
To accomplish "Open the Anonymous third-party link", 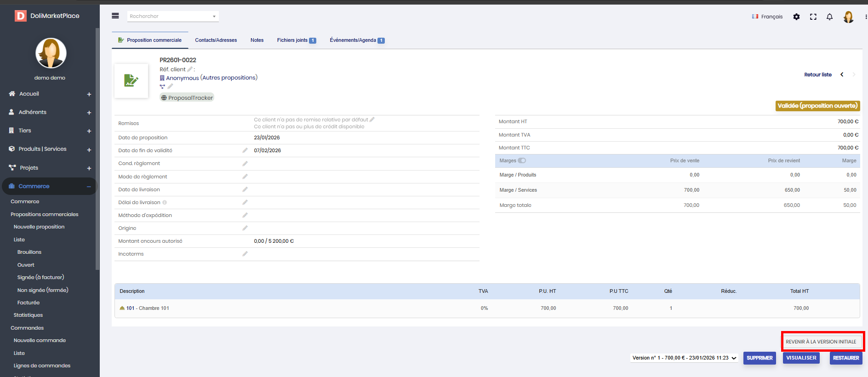I will click(x=183, y=78).
